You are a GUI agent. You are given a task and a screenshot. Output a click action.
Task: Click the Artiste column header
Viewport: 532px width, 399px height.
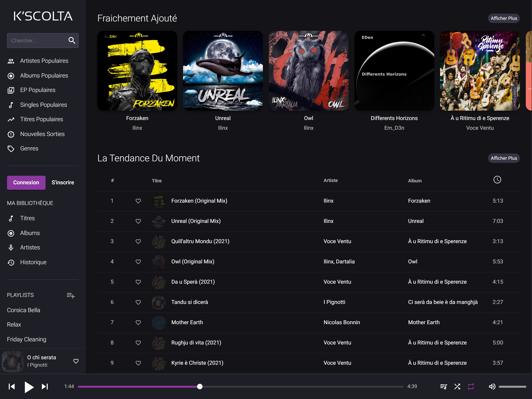click(x=330, y=180)
